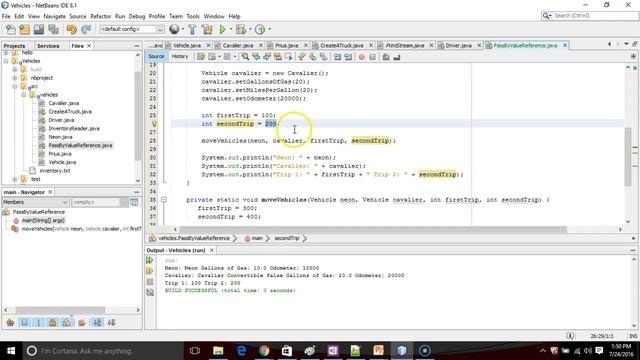Screen dimensions: 640x360
Task: Click Cortana Ask me anything search box
Action: pos(104,351)
